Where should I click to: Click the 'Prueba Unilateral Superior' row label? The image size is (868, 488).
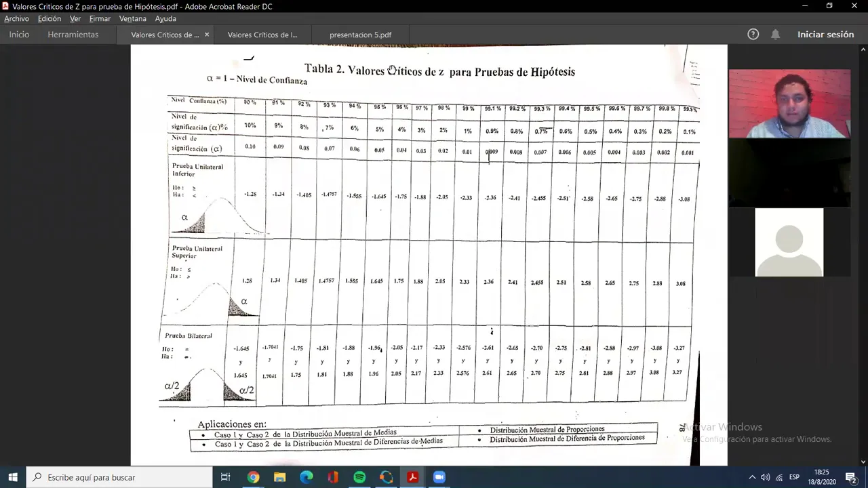tap(197, 252)
